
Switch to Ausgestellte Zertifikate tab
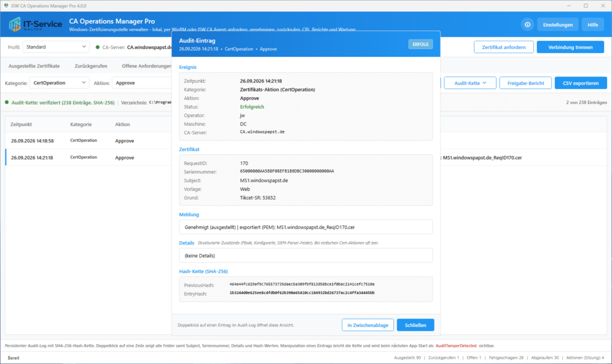tap(34, 66)
